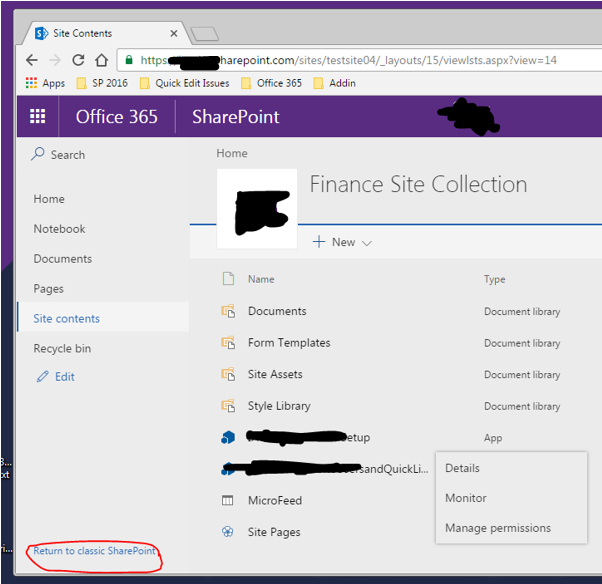602x584 pixels.
Task: Open the Office 365 bookmark folder
Action: [x=271, y=83]
